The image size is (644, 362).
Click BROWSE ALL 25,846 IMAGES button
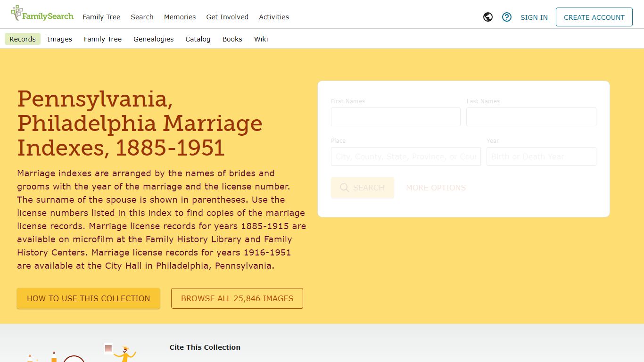pos(237,298)
